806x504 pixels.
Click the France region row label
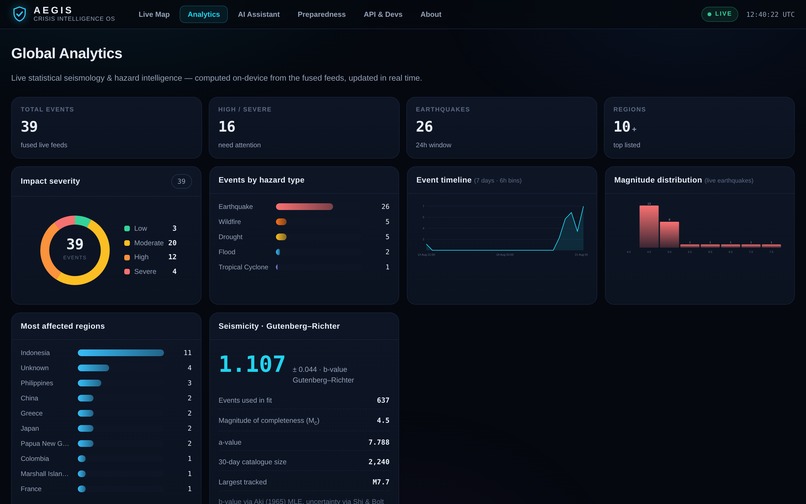[31, 489]
